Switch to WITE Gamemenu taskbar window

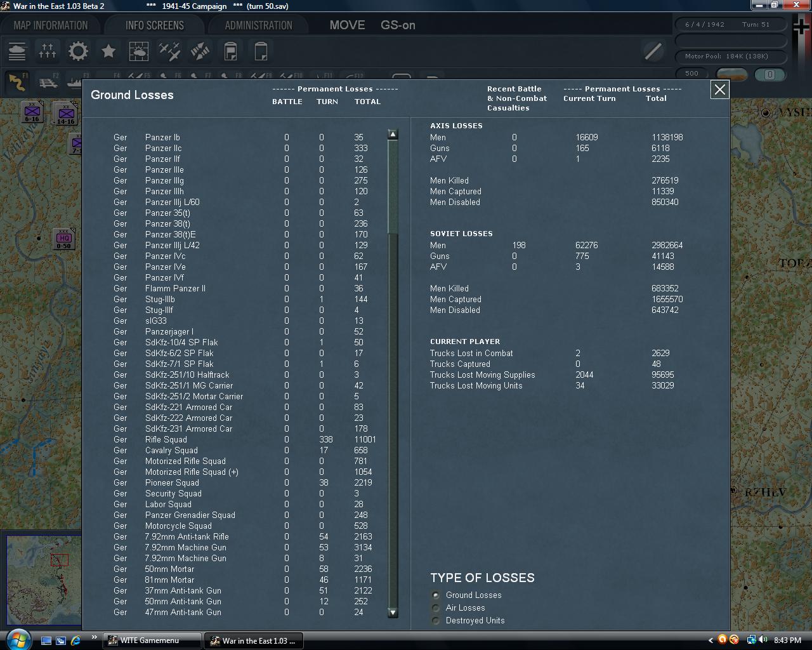(152, 640)
